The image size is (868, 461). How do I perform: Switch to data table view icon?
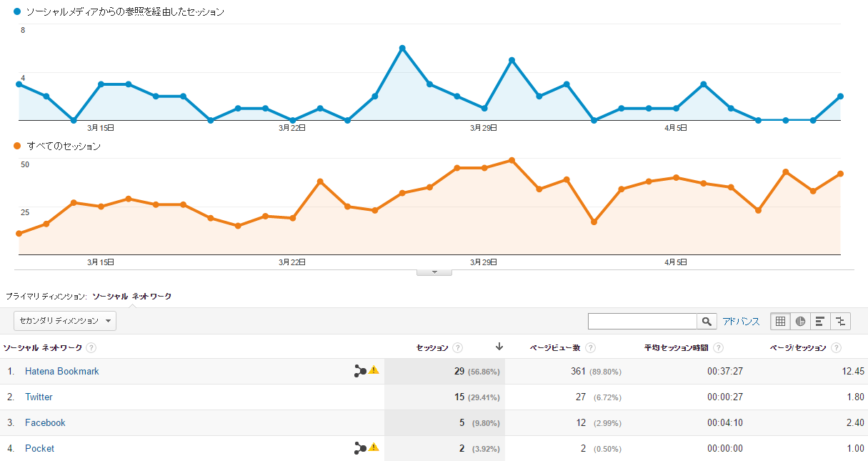point(780,322)
